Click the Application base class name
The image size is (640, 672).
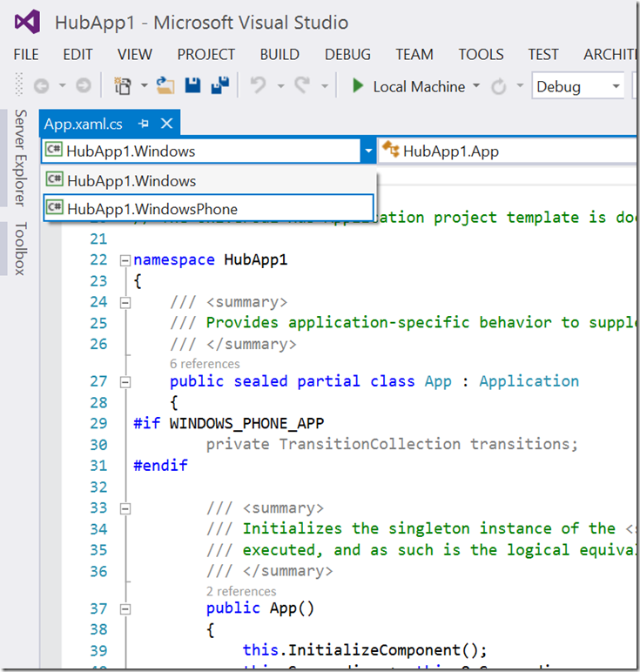click(x=529, y=381)
